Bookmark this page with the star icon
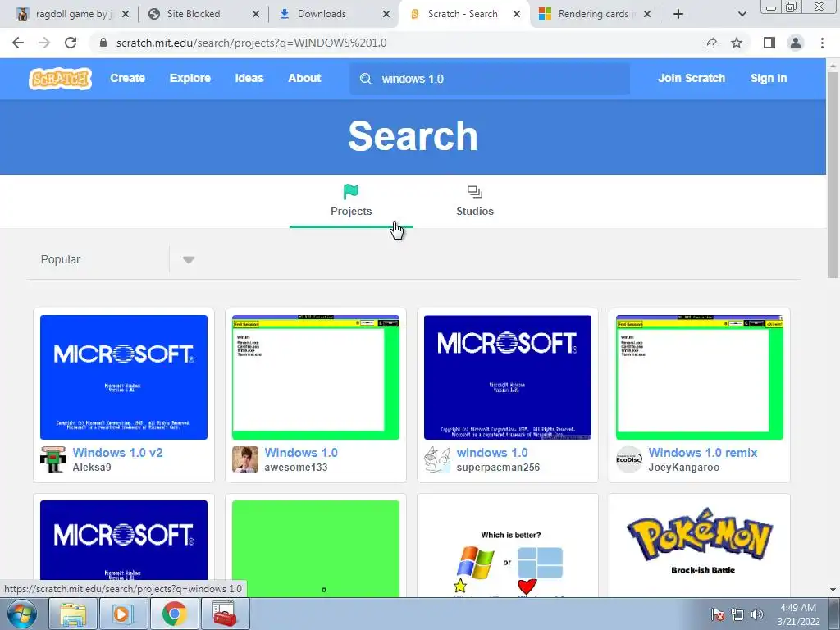 pyautogui.click(x=737, y=43)
